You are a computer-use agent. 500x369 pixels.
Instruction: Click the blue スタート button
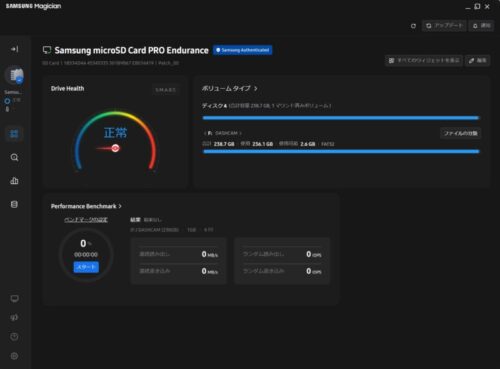click(x=86, y=267)
